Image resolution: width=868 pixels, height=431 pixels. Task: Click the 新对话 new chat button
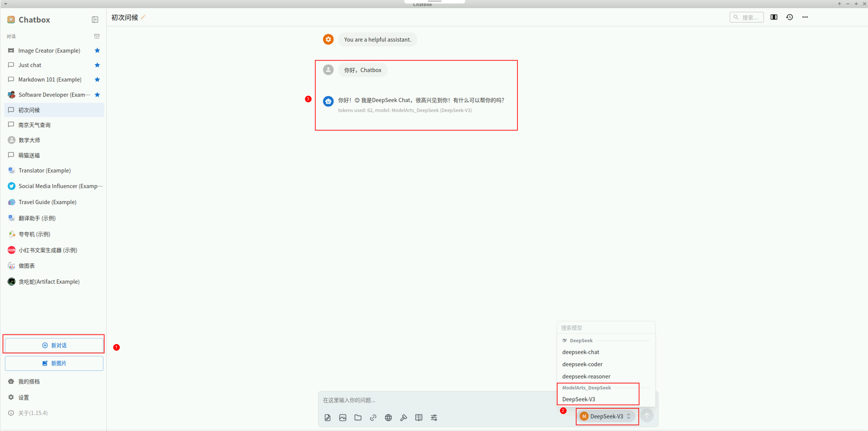54,345
